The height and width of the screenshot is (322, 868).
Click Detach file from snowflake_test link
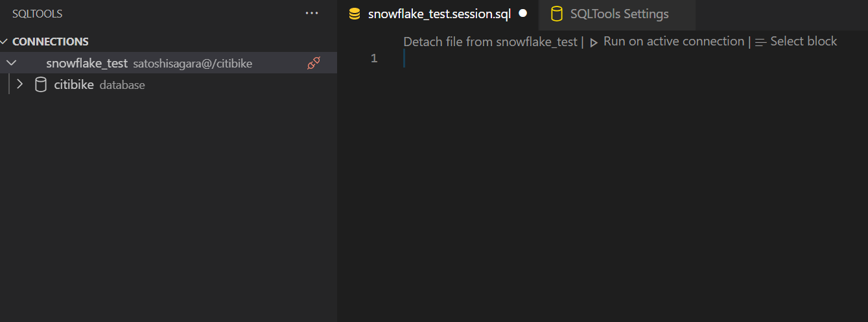[490, 42]
